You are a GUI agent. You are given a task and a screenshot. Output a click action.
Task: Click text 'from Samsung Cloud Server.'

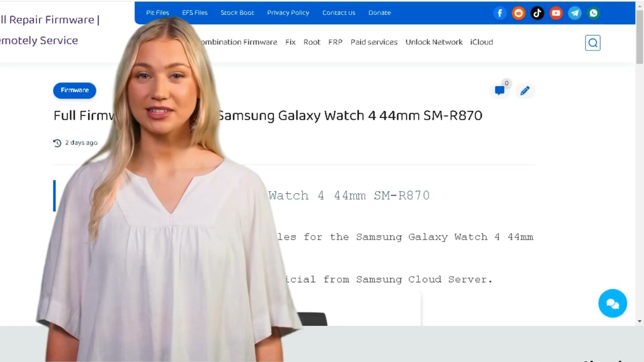[x=408, y=280]
